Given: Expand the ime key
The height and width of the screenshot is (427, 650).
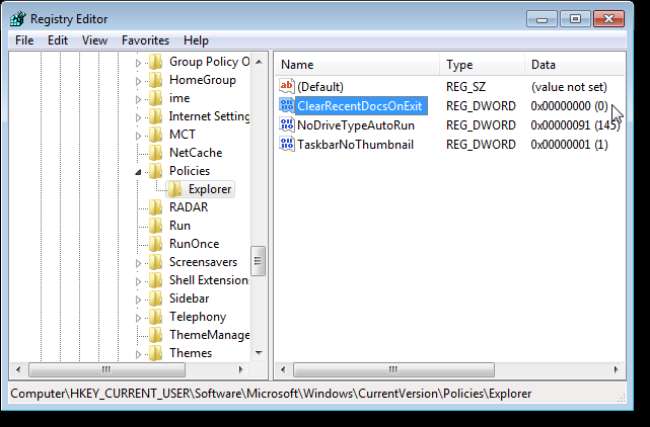Looking at the screenshot, I should (x=138, y=99).
